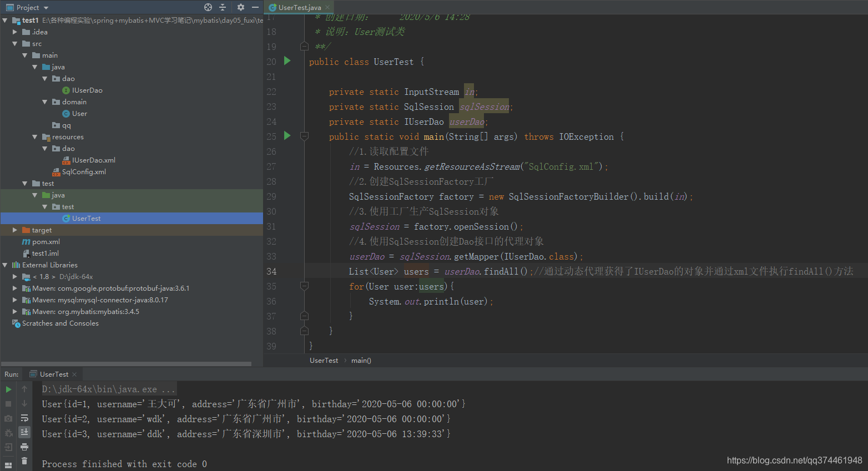Toggle fold marker for main method at line 25
The height and width of the screenshot is (471, 868).
point(304,136)
